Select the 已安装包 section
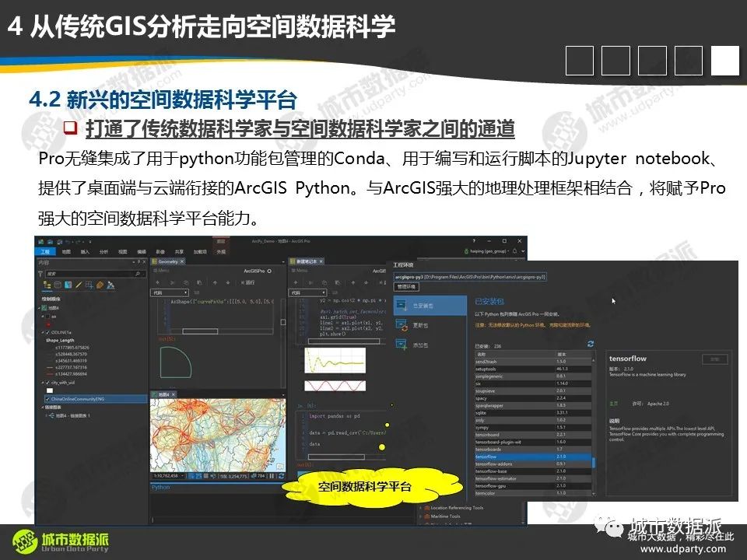This screenshot has width=747, height=560. point(430,305)
